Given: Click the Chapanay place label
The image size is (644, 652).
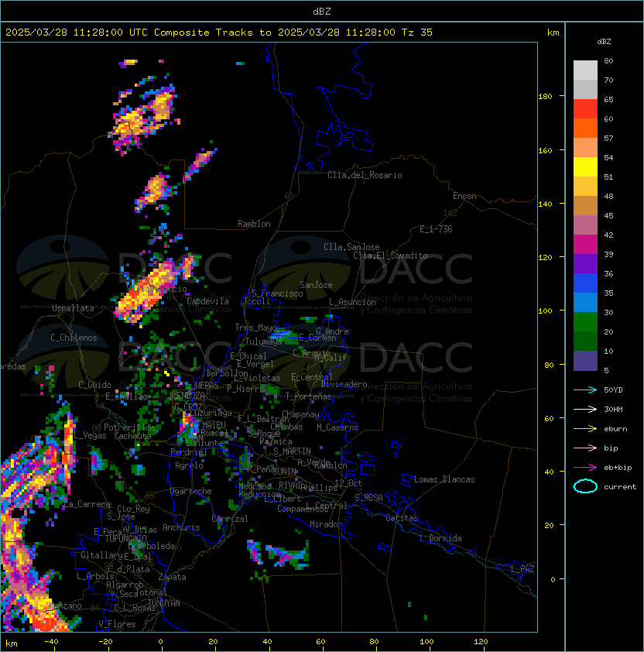Looking at the screenshot, I should tap(300, 414).
